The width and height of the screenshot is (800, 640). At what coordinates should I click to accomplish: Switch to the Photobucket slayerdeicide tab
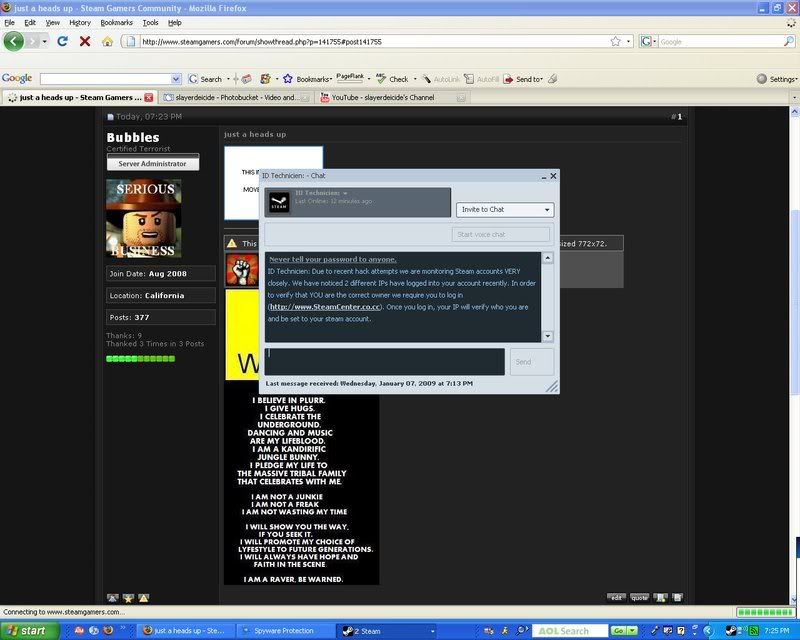236,97
